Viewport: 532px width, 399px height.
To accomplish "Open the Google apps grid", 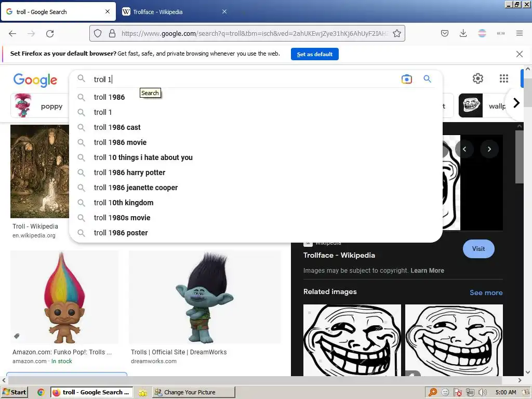I will (x=504, y=78).
